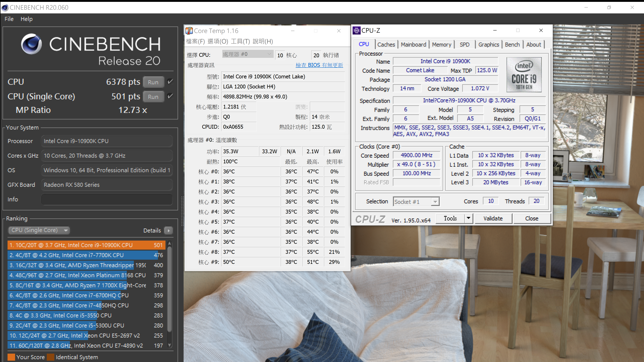Click the Core Speed 4900.00 MHz value

tap(416, 155)
